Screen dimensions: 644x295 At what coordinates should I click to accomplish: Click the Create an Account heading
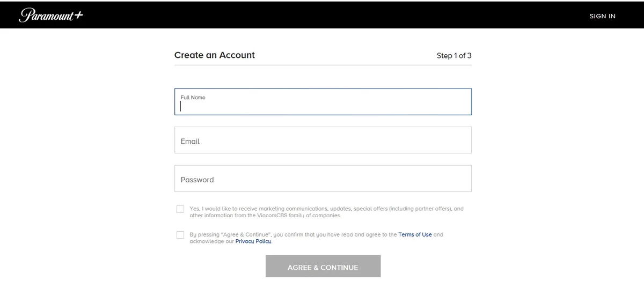tap(215, 55)
